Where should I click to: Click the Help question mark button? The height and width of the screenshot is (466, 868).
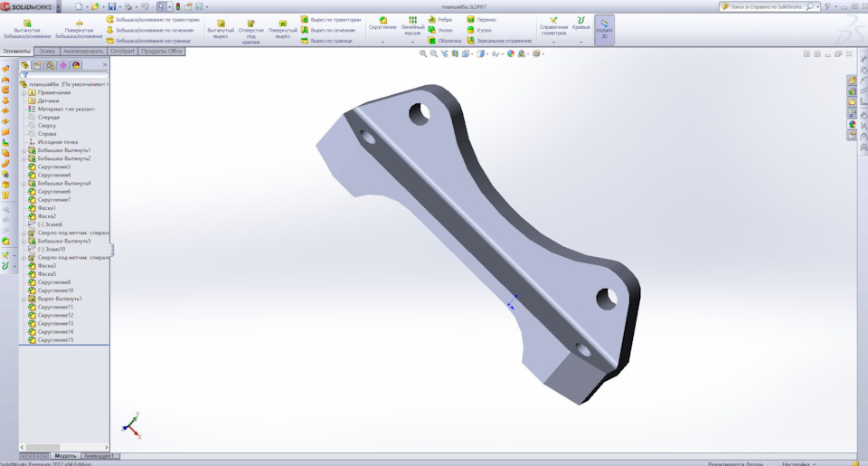[x=827, y=6]
